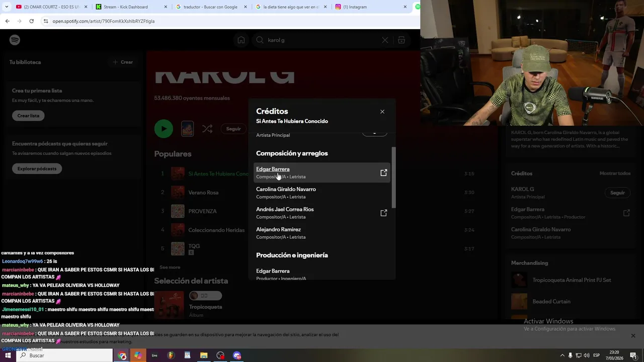
Task: Toggle shuffle for the artist
Action: pyautogui.click(x=207, y=129)
